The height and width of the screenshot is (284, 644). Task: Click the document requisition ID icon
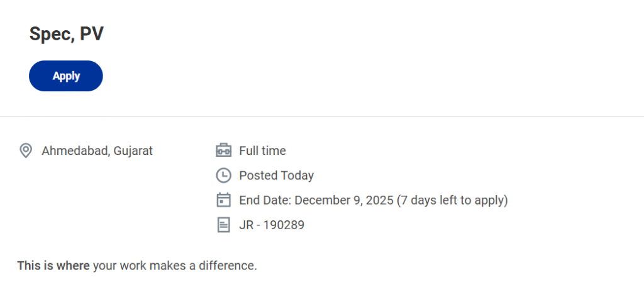click(x=223, y=225)
